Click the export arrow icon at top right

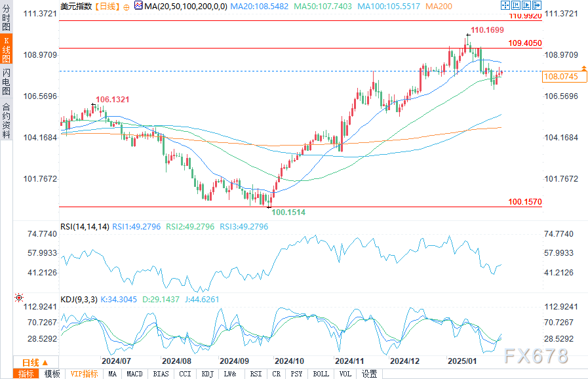click(x=537, y=5)
